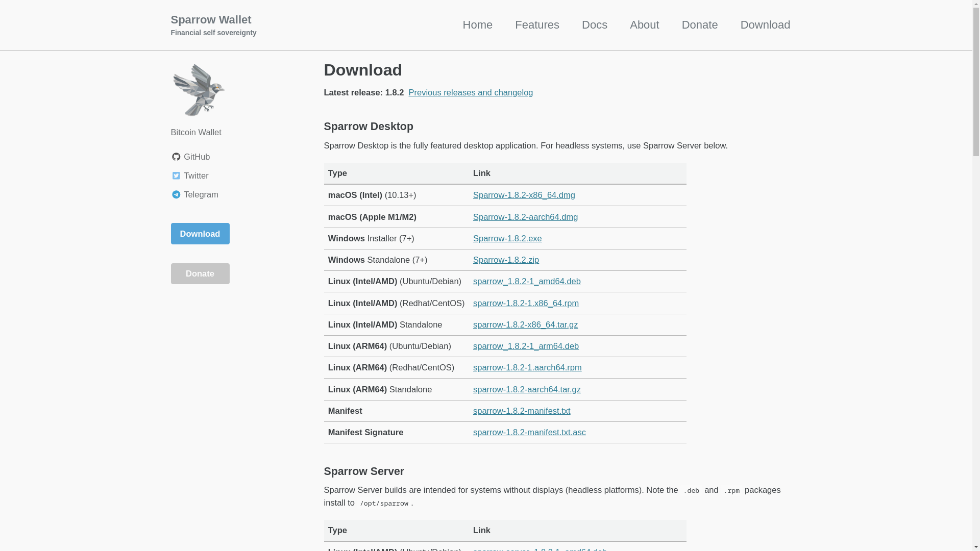Image resolution: width=980 pixels, height=551 pixels.
Task: Download Sparrow-1.8.2-x86_64.dmg for macOS Intel
Action: point(524,195)
